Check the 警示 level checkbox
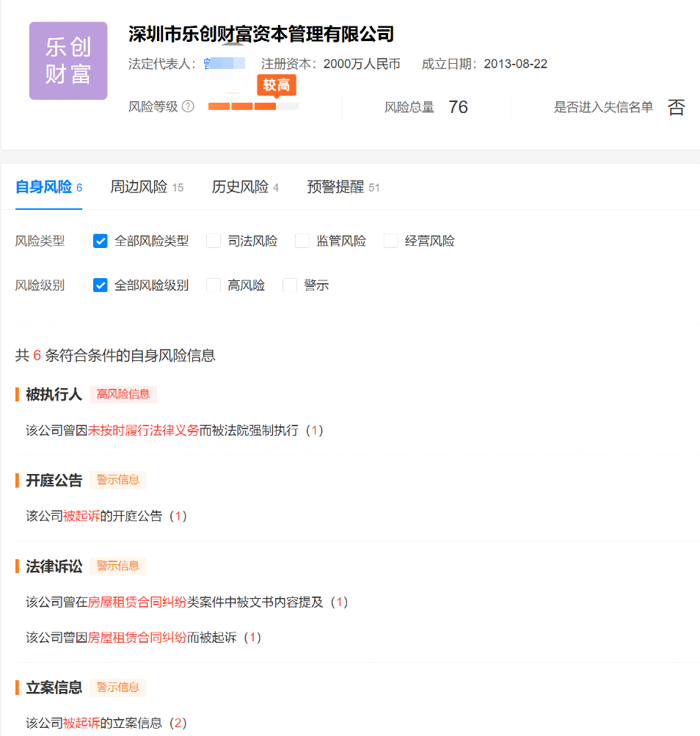 click(x=290, y=285)
